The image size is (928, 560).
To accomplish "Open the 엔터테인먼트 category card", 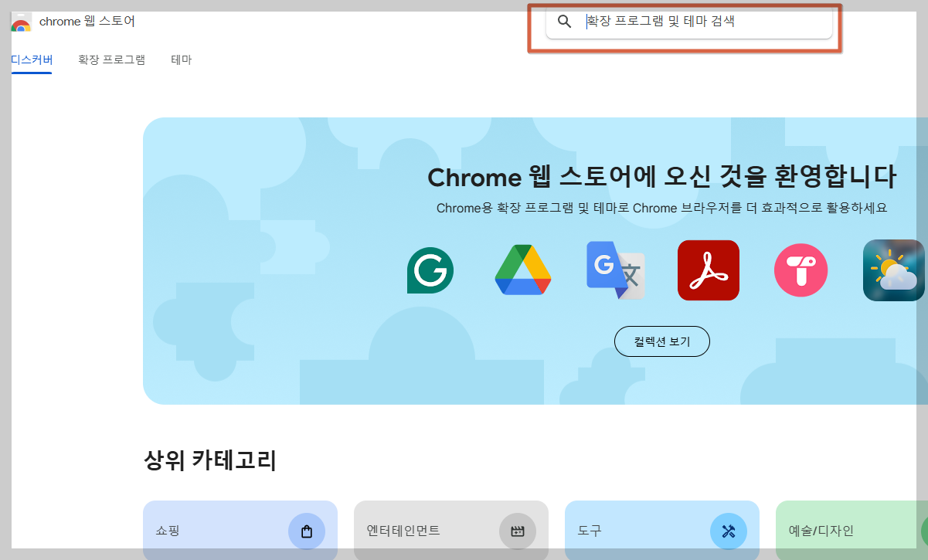I will 451,531.
